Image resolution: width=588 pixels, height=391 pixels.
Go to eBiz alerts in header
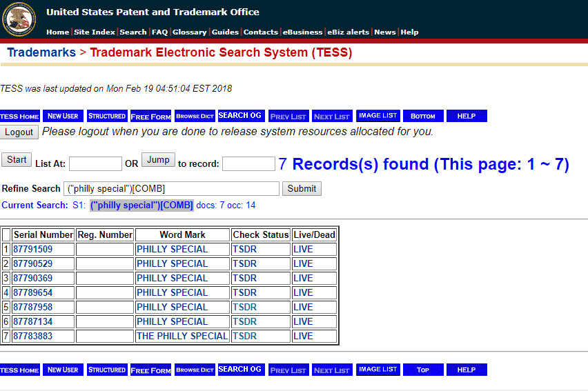coord(348,32)
